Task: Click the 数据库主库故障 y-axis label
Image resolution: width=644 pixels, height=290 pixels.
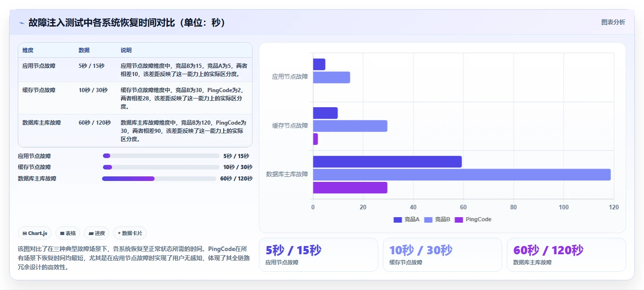Action: [287, 174]
